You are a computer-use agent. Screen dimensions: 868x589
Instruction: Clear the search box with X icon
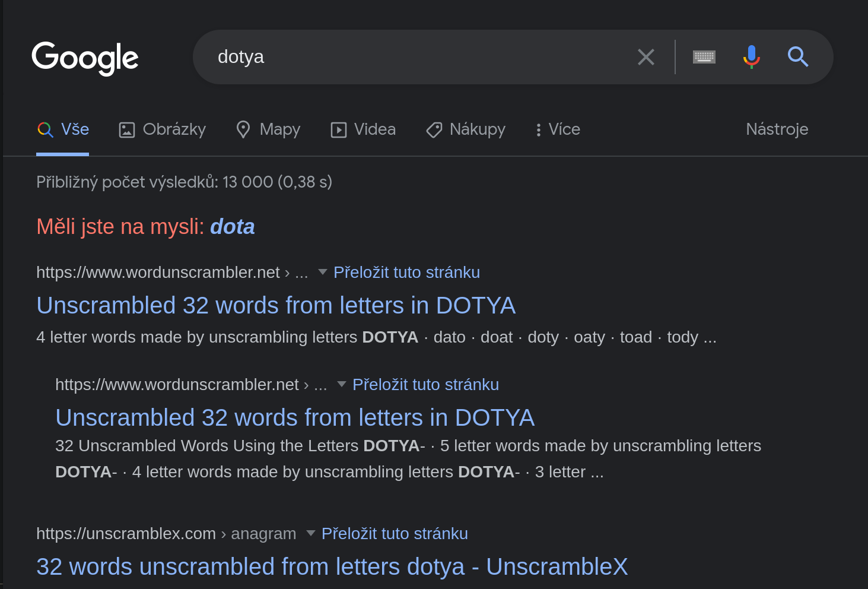[646, 57]
